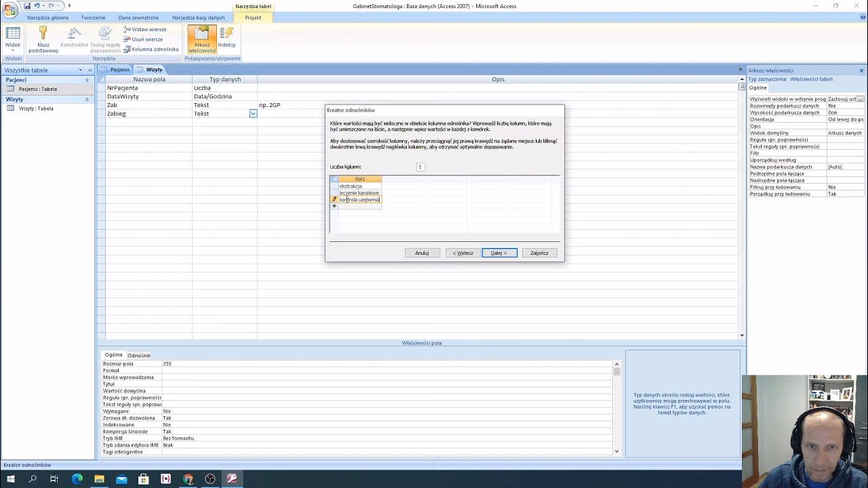This screenshot has height=488, width=868.
Task: Open Microsoft Edge from the taskbar
Action: 77,479
